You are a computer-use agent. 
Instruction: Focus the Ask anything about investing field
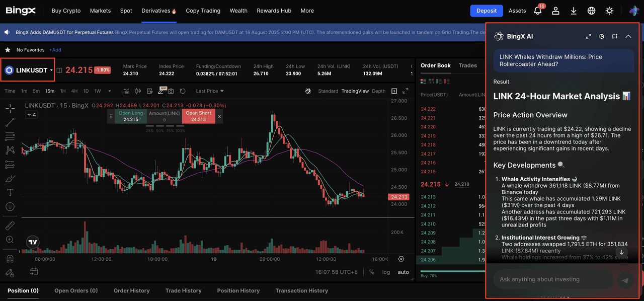[553, 279]
